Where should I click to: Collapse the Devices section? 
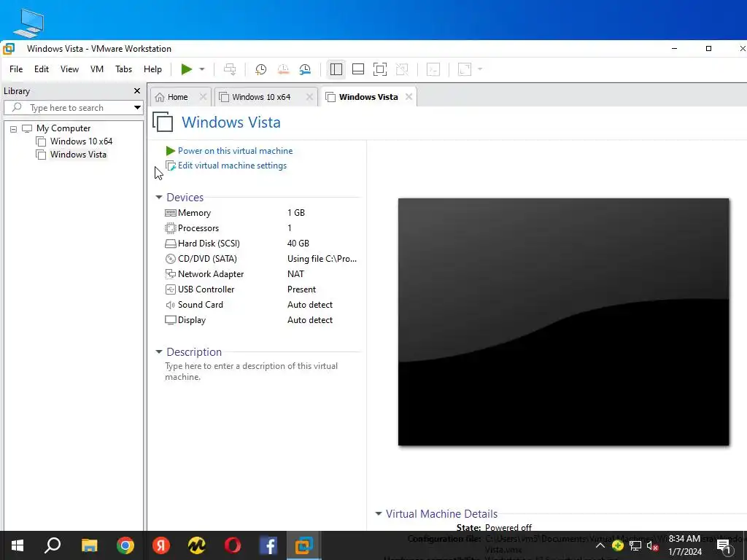158,197
